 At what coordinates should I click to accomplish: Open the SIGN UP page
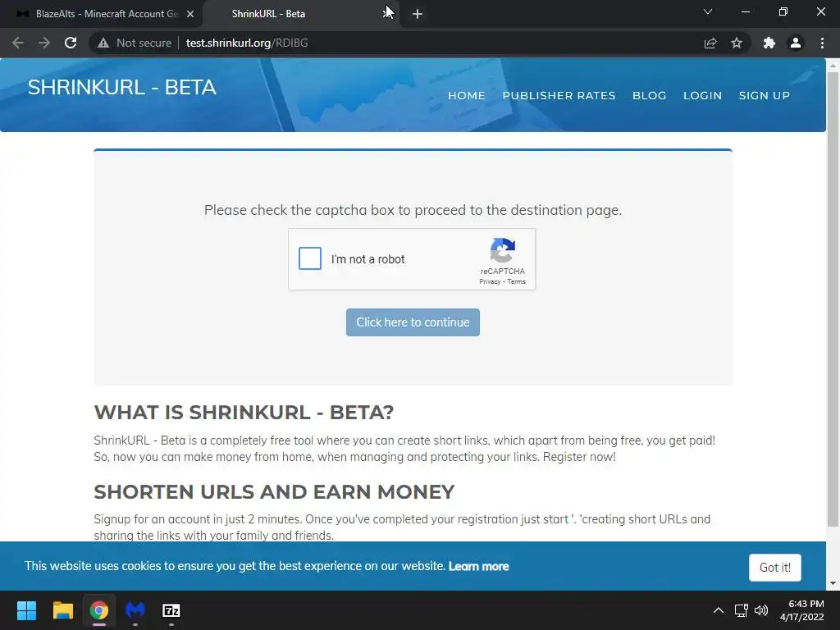pyautogui.click(x=764, y=95)
